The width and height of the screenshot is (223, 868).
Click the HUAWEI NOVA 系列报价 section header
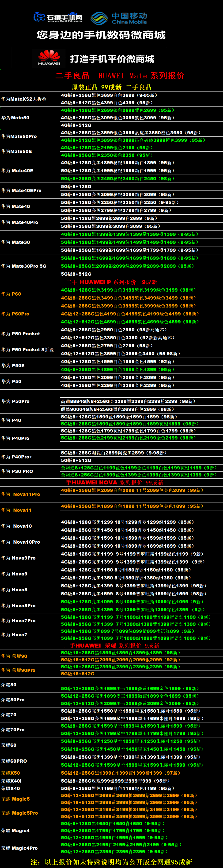(x=112, y=483)
